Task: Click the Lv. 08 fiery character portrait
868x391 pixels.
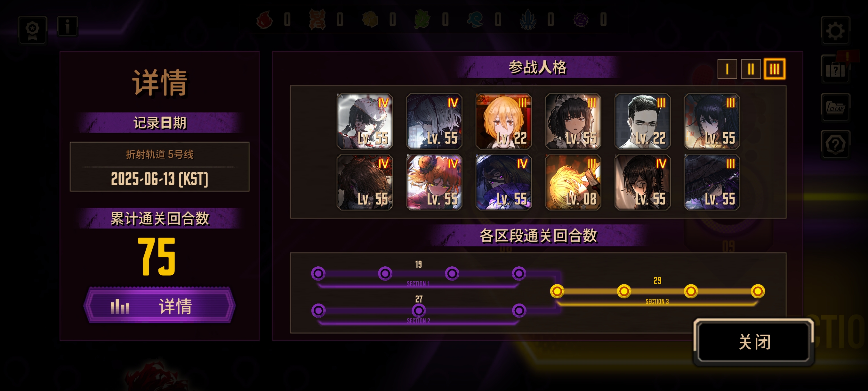Action: coord(573,182)
